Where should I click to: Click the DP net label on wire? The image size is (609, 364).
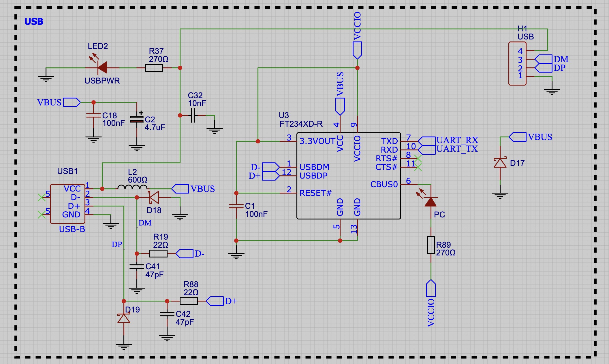point(117,244)
